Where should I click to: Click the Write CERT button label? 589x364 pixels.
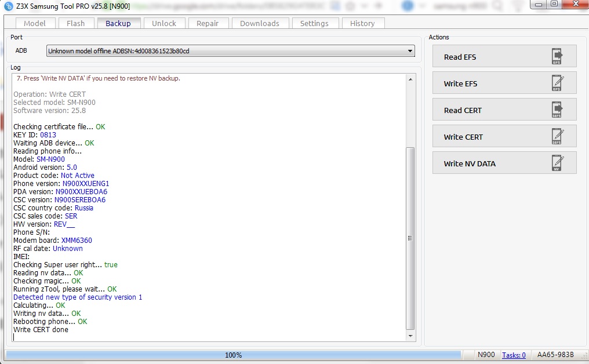point(463,137)
